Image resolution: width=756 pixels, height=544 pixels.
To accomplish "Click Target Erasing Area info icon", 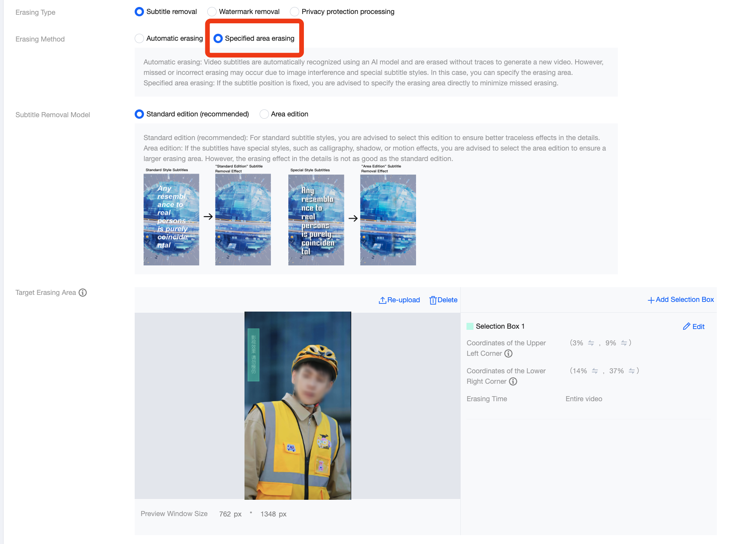I will coord(83,293).
